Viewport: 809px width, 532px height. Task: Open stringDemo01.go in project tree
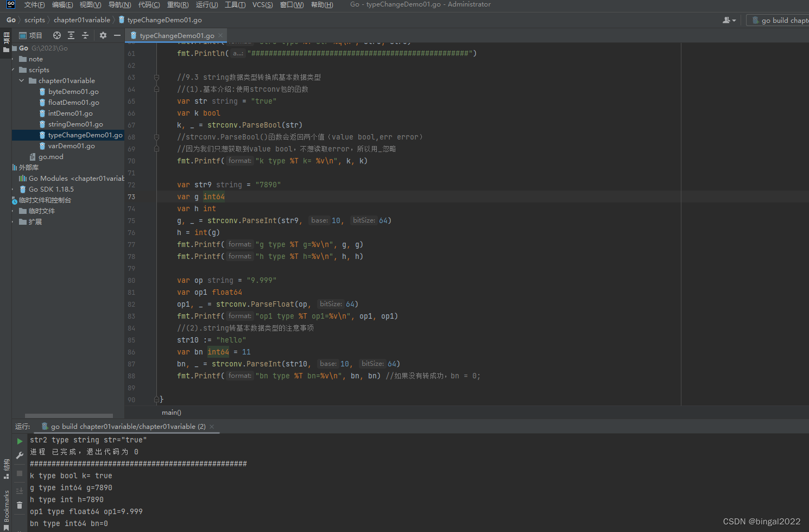coord(75,124)
